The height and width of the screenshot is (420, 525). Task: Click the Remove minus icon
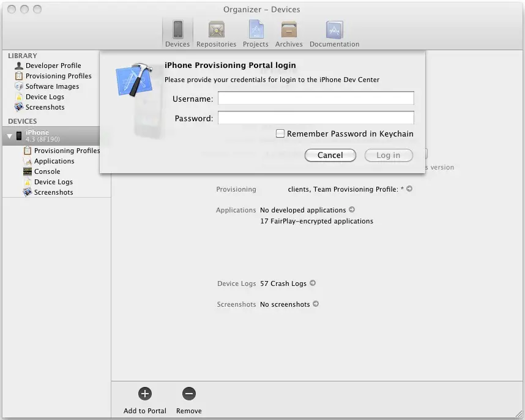(188, 394)
